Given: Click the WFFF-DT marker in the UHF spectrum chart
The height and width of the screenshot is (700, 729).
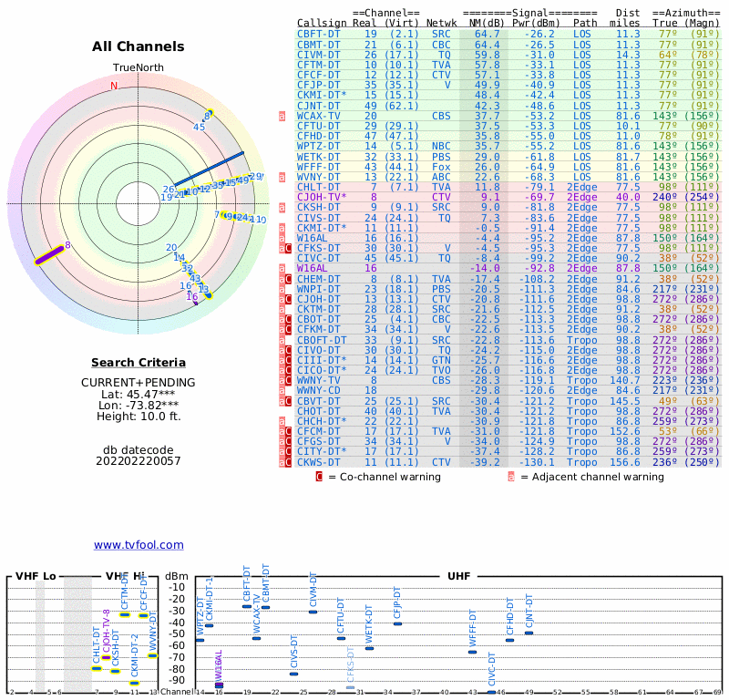Looking at the screenshot, I should 472,652.
